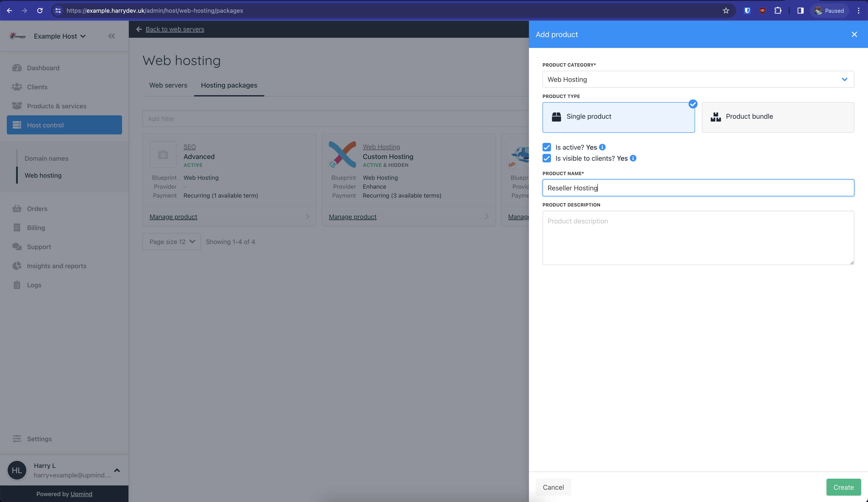Click Back to web servers link

[x=175, y=29]
